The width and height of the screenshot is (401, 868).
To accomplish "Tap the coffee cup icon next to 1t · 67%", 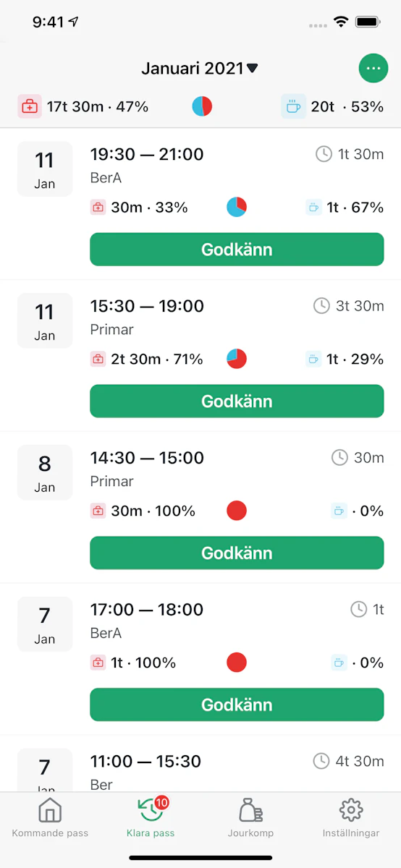I will click(313, 208).
